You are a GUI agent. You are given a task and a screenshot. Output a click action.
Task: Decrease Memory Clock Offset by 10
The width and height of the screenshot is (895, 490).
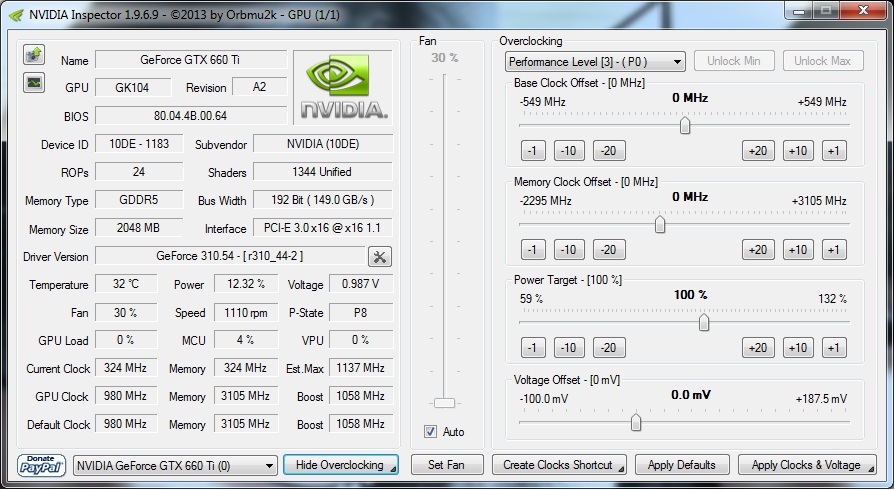pos(569,250)
